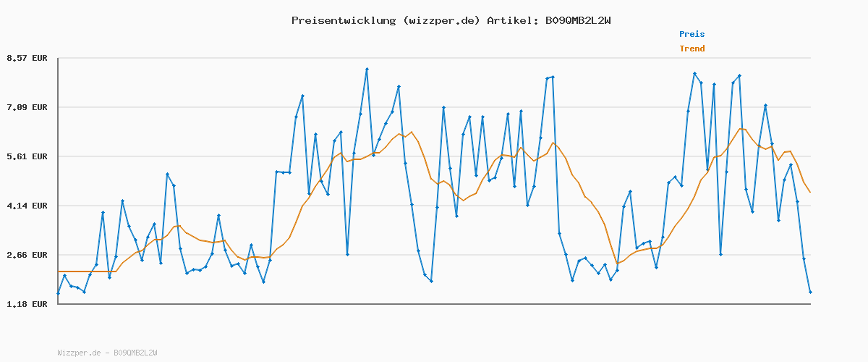Click the right end of the orange trend line

(x=810, y=192)
